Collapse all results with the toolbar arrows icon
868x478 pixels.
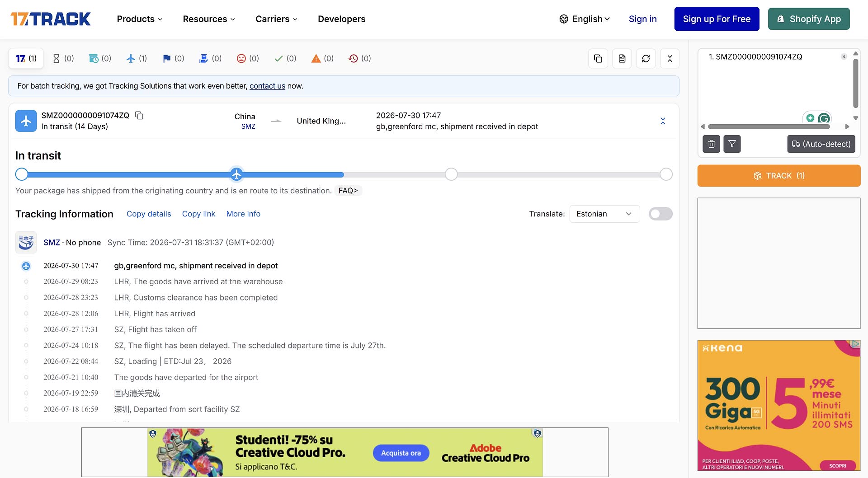(x=670, y=58)
